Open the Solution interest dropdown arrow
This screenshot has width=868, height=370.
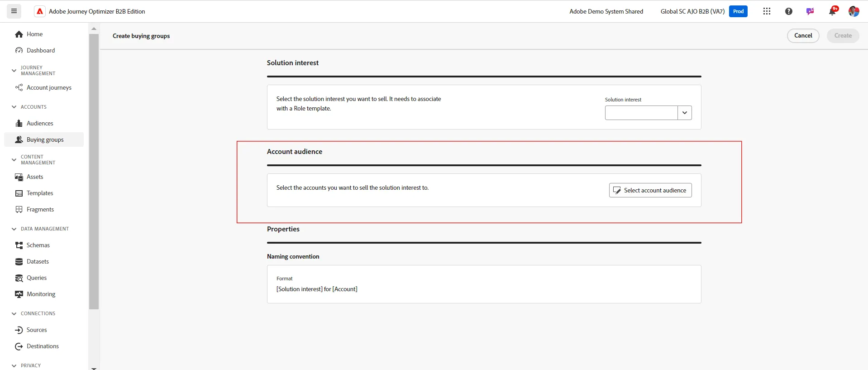coord(685,113)
